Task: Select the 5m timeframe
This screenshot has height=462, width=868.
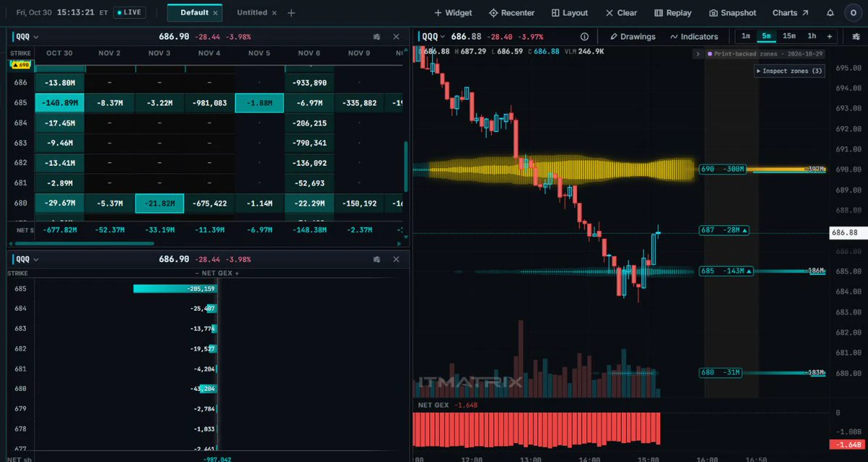Action: coord(766,36)
